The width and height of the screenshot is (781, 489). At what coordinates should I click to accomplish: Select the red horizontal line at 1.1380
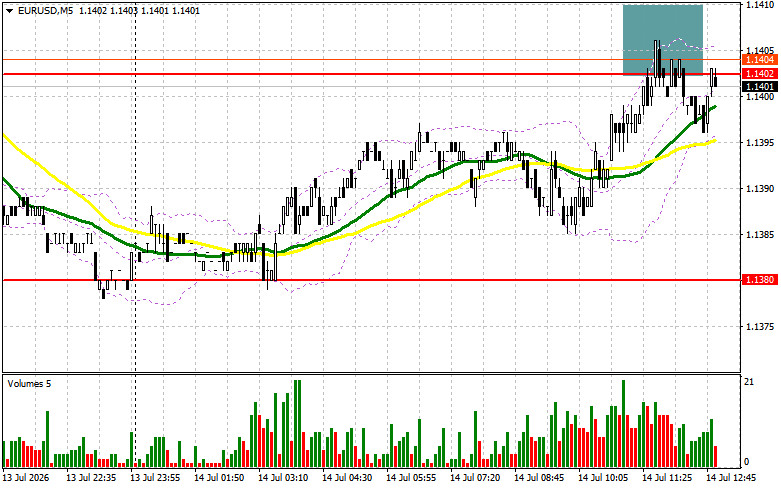pyautogui.click(x=372, y=280)
